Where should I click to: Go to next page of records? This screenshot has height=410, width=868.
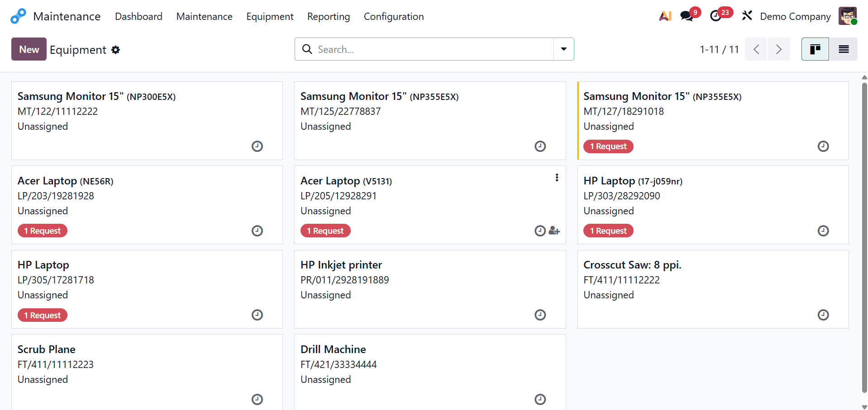(x=779, y=49)
